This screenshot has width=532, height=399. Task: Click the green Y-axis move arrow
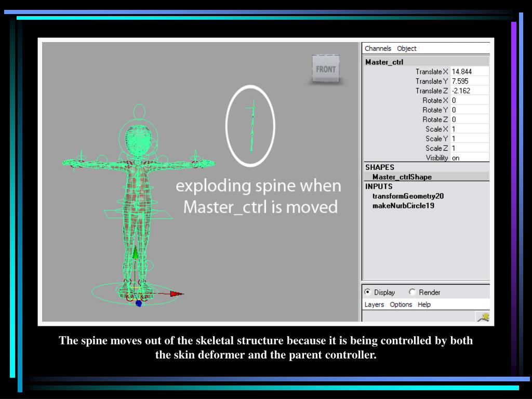click(136, 253)
